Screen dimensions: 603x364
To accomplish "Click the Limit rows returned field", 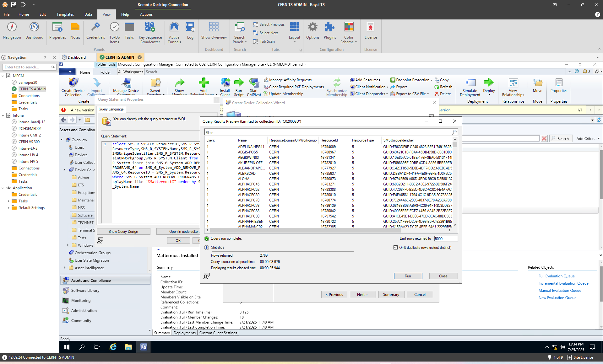I will click(x=445, y=239).
